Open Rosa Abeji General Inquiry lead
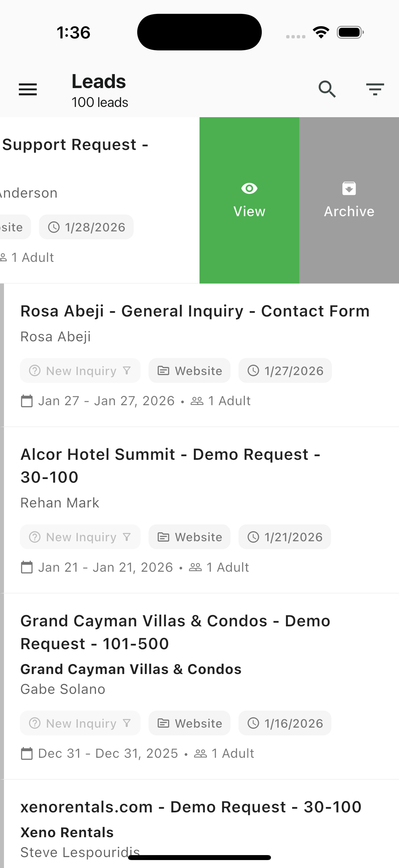Viewport: 399px width, 868px height. (195, 311)
